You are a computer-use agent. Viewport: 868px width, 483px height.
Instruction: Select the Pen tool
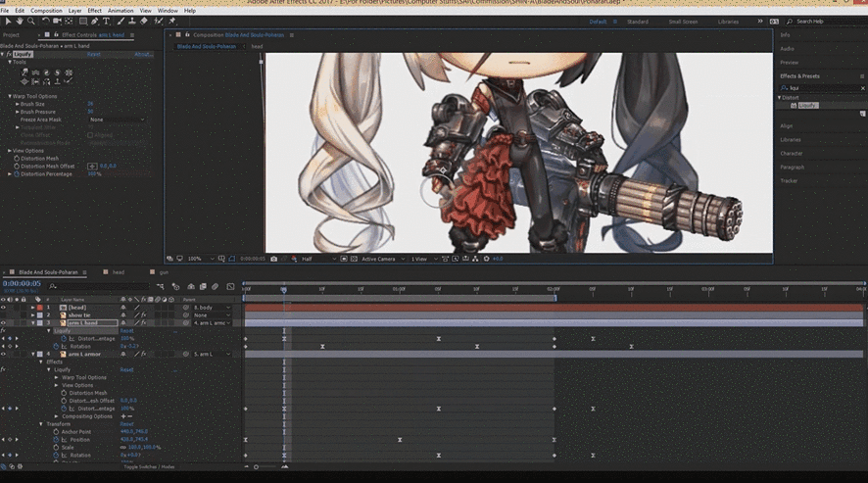pyautogui.click(x=95, y=21)
